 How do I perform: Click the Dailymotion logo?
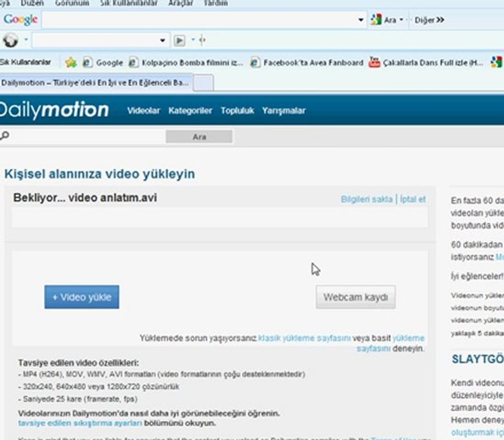pos(53,110)
